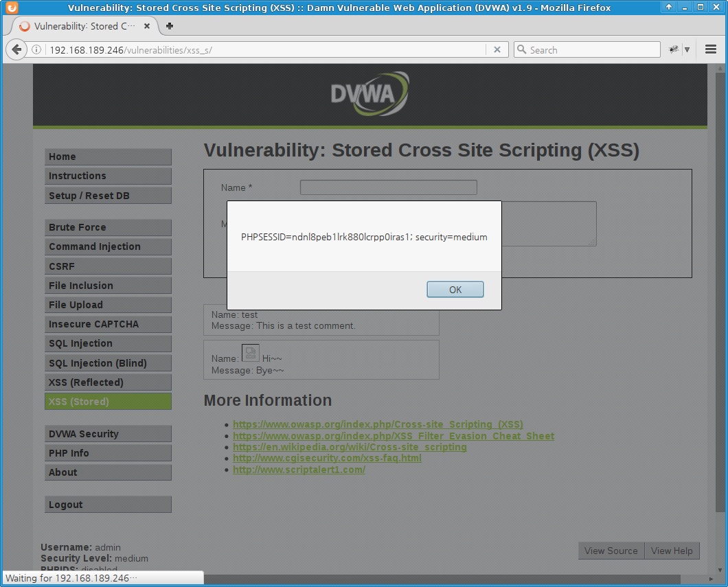Open OWASP Cross-site Scripting (XSS) link
728x587 pixels.
[378, 424]
